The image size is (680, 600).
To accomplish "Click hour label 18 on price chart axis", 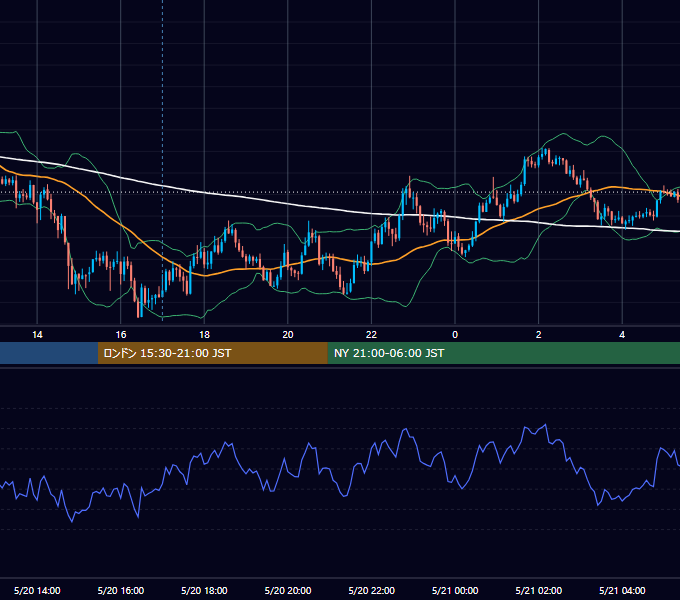I will tap(204, 335).
